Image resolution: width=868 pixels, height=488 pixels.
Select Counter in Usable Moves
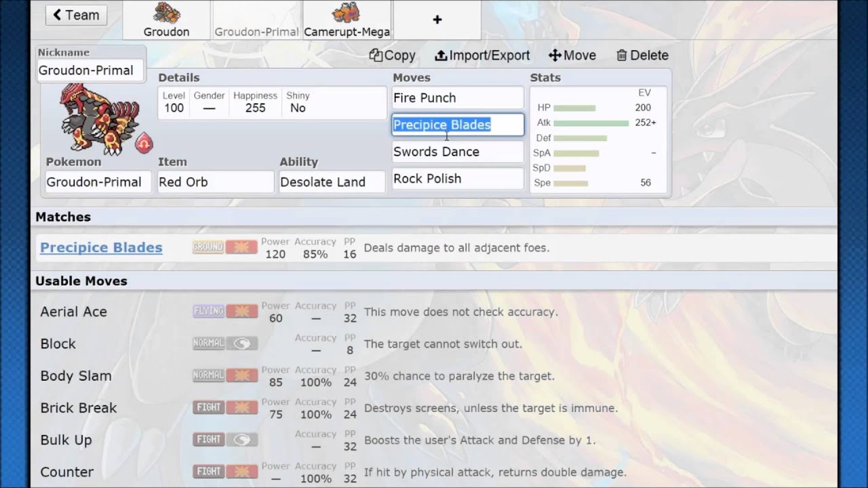click(67, 472)
